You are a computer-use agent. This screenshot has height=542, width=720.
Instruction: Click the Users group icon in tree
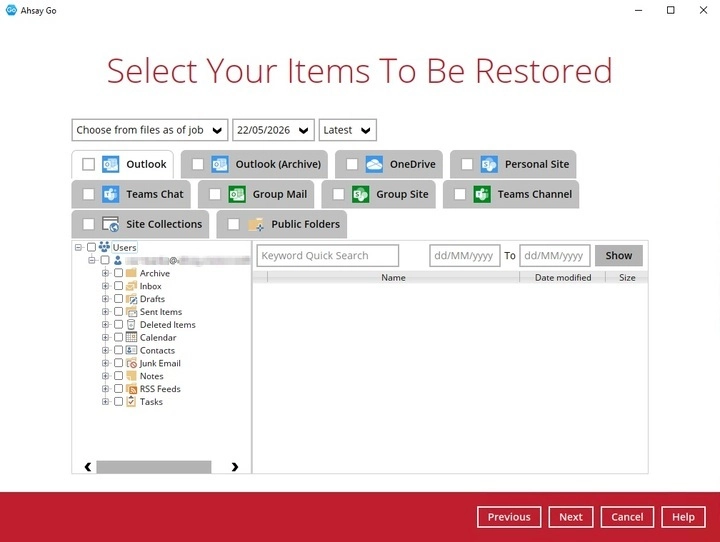coord(104,247)
